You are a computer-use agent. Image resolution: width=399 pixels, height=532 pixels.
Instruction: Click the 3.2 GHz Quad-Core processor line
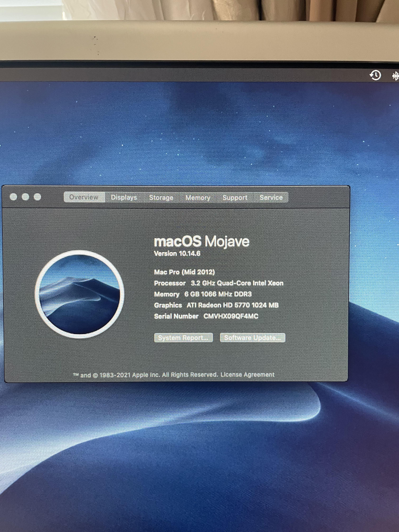pos(219,283)
